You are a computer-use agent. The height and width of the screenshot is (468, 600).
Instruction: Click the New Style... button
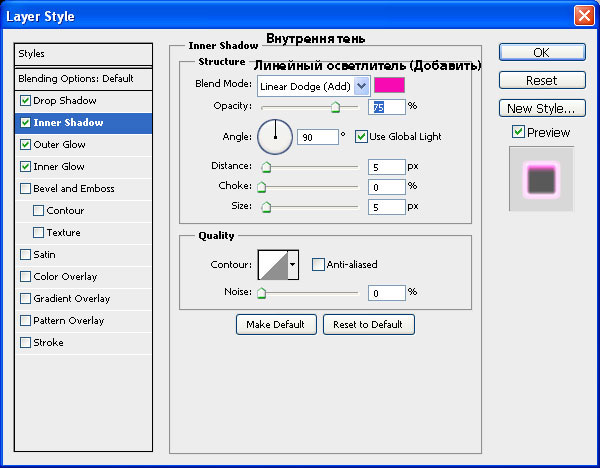[x=542, y=108]
